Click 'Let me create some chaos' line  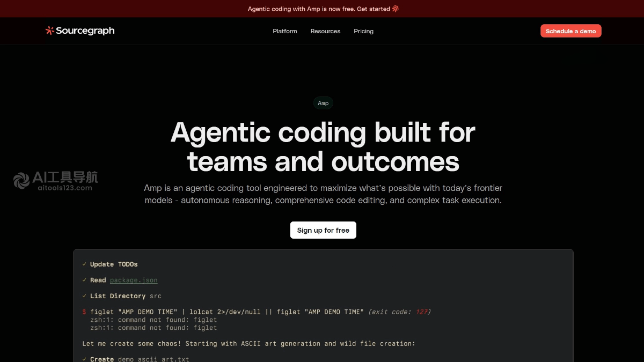click(249, 344)
